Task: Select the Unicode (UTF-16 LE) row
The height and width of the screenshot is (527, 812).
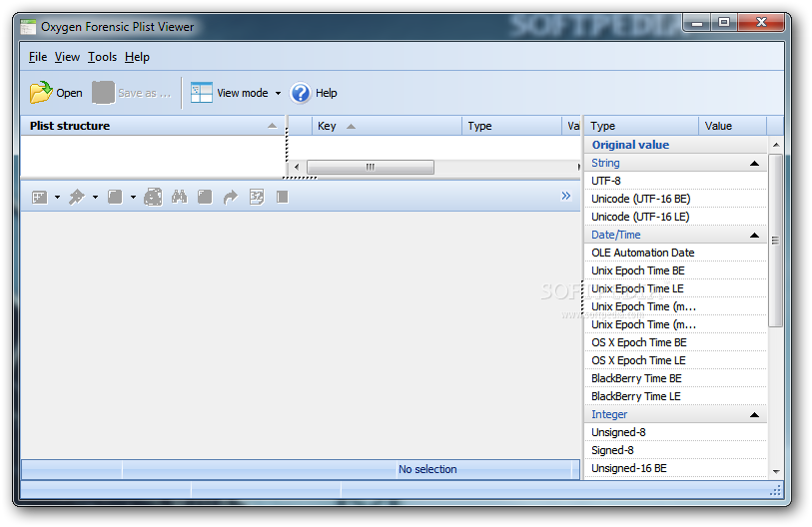Action: pos(676,217)
